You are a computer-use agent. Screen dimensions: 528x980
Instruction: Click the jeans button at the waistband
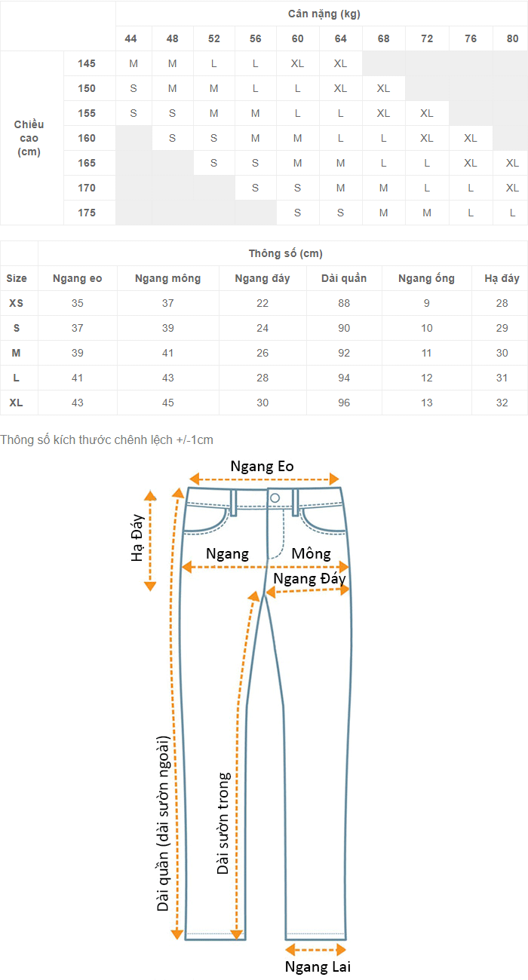pyautogui.click(x=275, y=498)
